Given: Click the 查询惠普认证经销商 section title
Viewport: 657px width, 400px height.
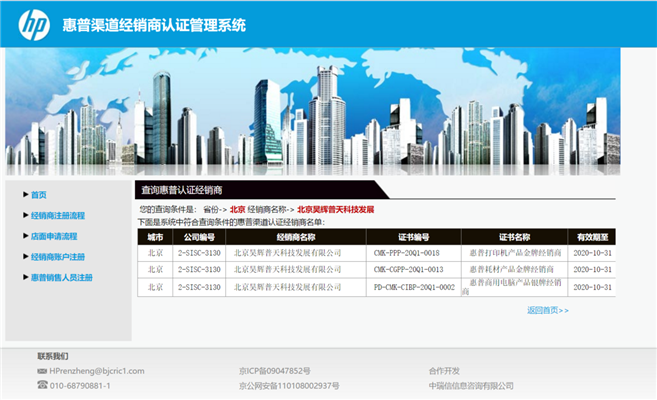Looking at the screenshot, I should coord(182,190).
